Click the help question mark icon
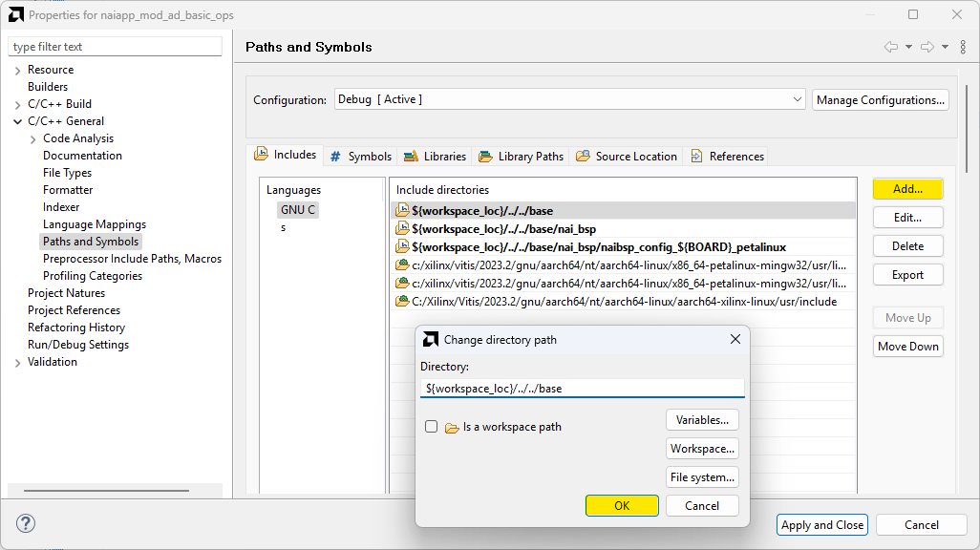Viewport: 980px width, 550px height. 26,524
